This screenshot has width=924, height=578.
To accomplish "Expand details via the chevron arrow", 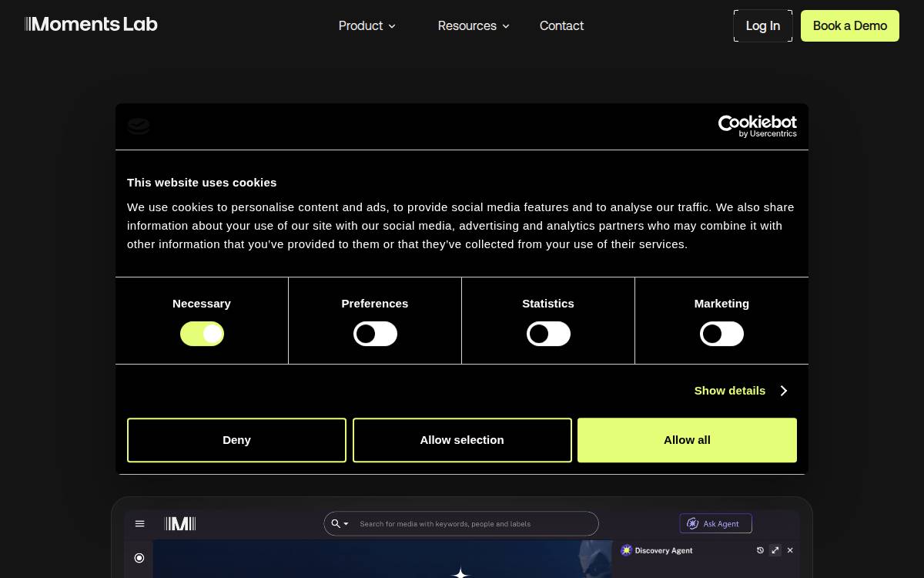I will (x=783, y=391).
